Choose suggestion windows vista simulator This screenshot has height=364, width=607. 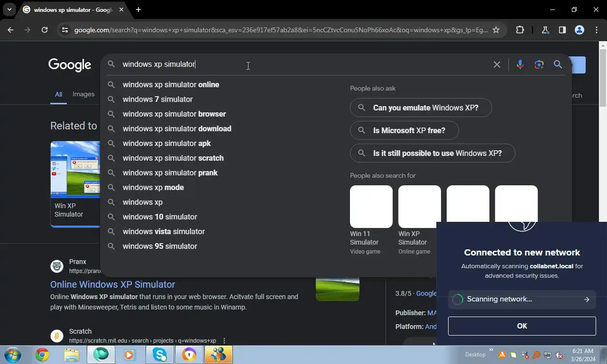click(164, 231)
